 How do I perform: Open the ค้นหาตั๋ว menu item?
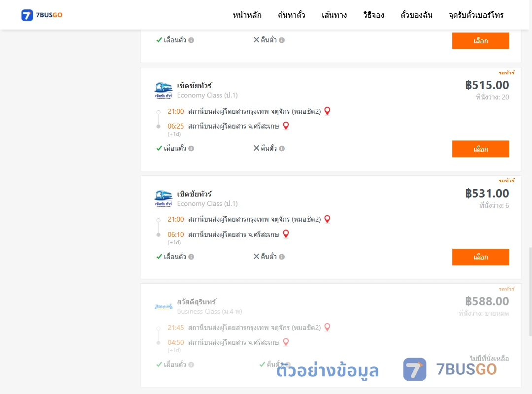292,15
